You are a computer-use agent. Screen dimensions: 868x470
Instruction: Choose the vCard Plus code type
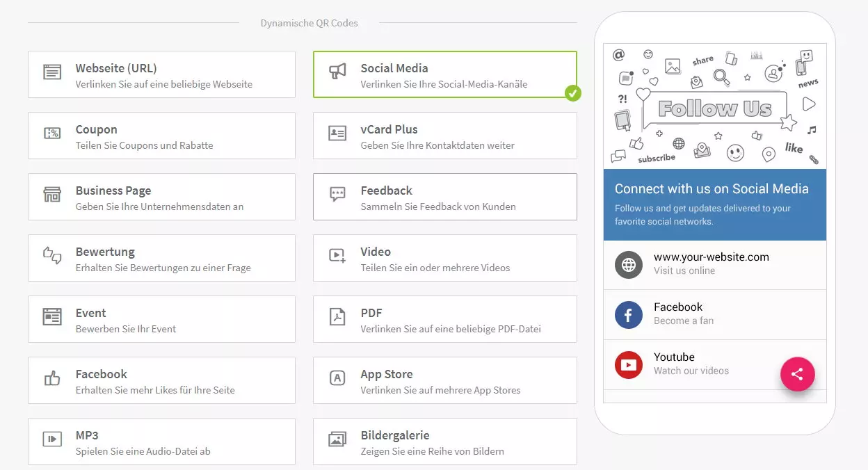(445, 136)
